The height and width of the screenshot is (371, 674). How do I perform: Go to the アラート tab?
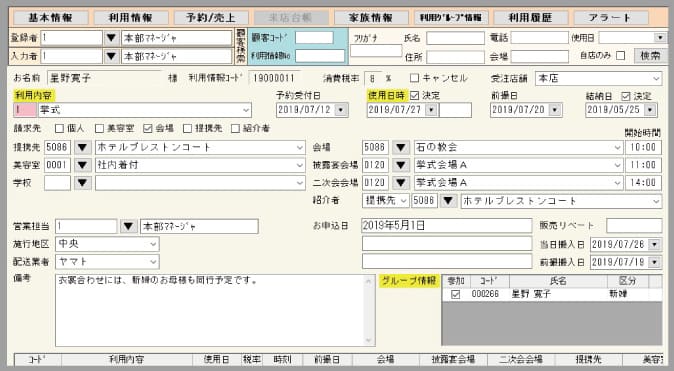611,18
